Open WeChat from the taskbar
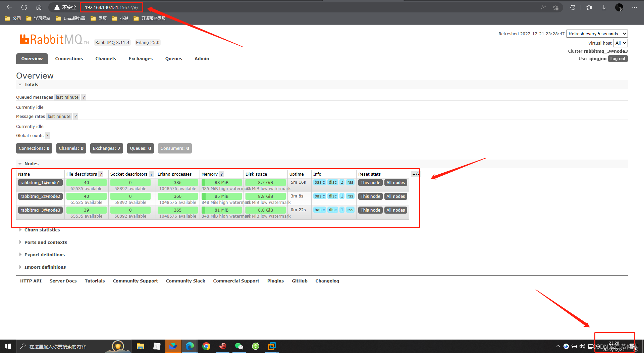Screen dimensions: 644x353 coord(239,346)
